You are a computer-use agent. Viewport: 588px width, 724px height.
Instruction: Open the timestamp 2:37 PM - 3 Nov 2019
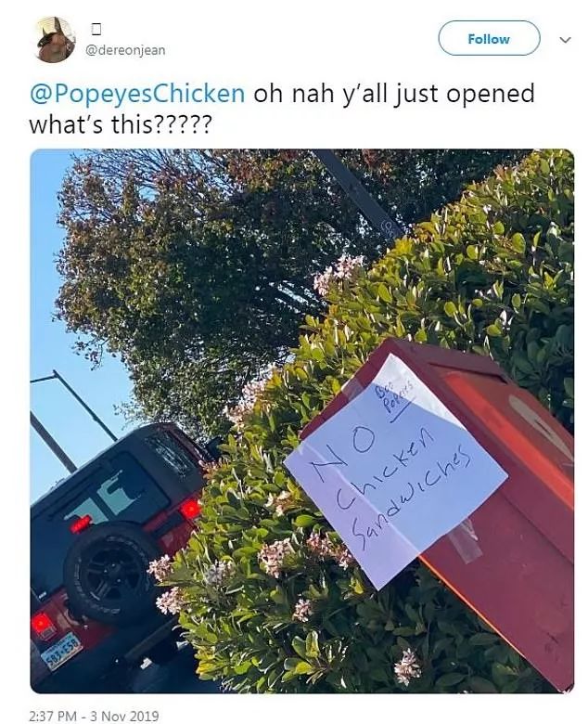pos(94,716)
